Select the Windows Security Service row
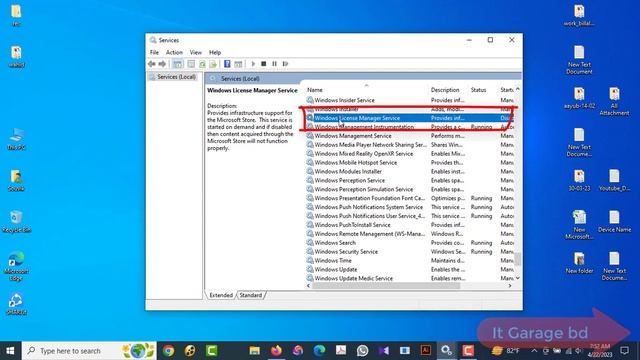640x360 pixels. click(x=410, y=252)
